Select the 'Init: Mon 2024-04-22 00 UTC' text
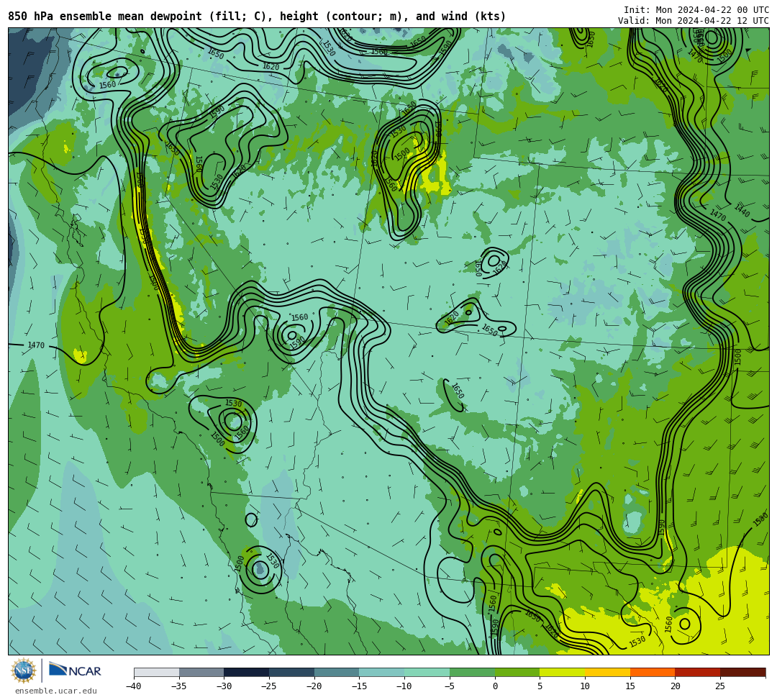Screen dimensions: 777x700 (x=696, y=10)
